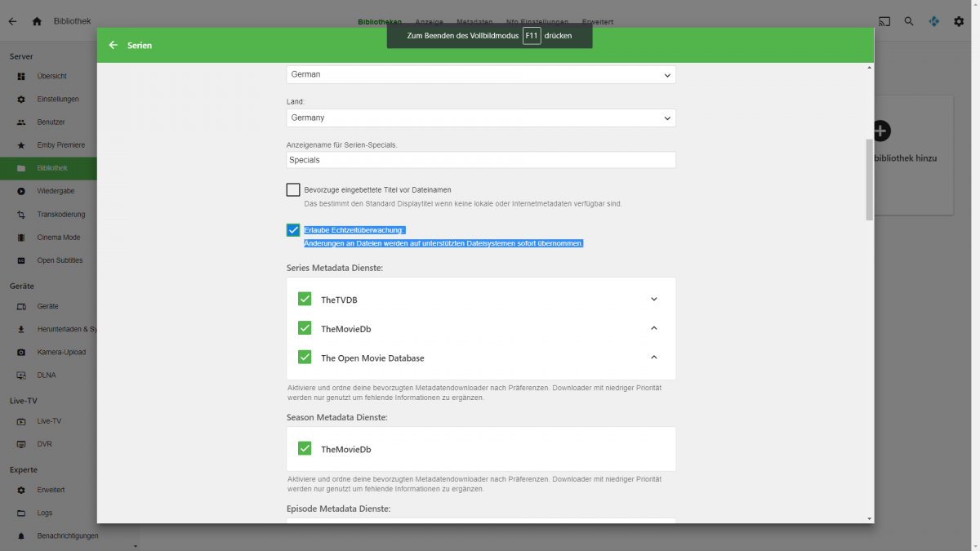Screen dimensions: 980x551
Task: Enable 'Bevorzuge eingebettete Titel vor Dateinamen' checkbox
Action: pos(293,190)
